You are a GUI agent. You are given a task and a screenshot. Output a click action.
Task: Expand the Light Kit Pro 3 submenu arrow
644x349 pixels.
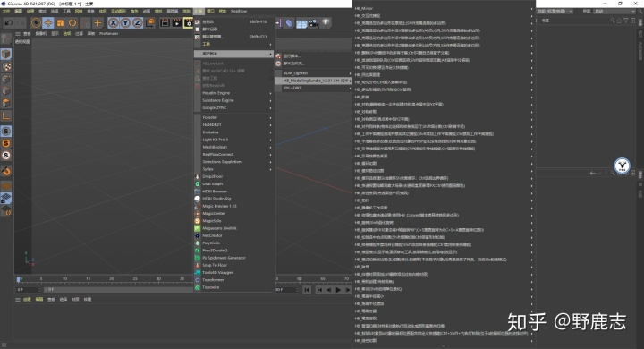tap(270, 140)
